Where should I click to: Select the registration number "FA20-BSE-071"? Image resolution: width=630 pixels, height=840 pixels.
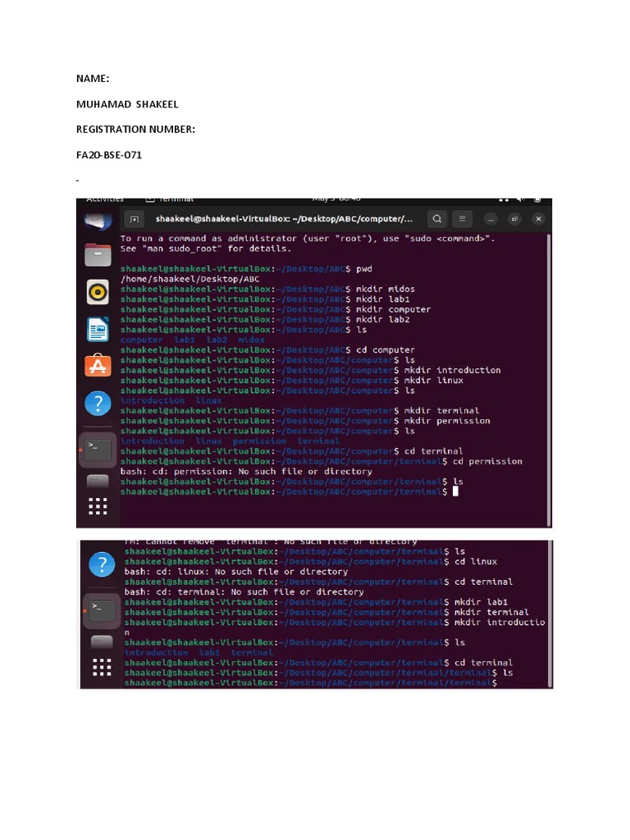tap(109, 155)
